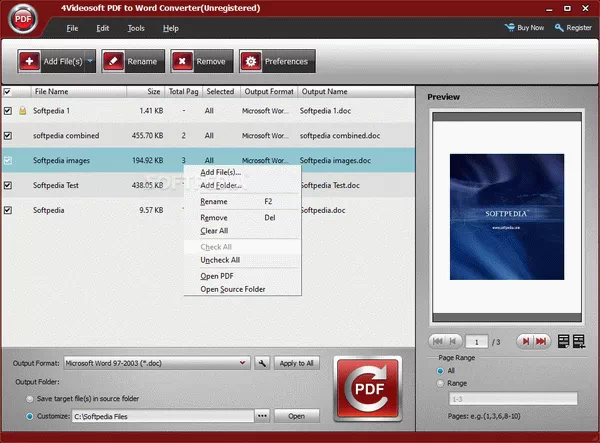
Task: Go to next preview page
Action: [x=526, y=341]
